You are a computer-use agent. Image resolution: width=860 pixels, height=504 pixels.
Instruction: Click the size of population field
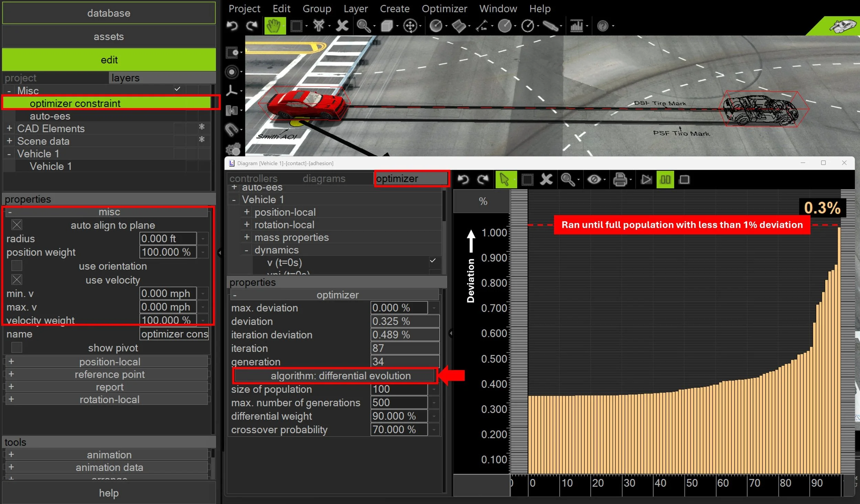coord(398,389)
